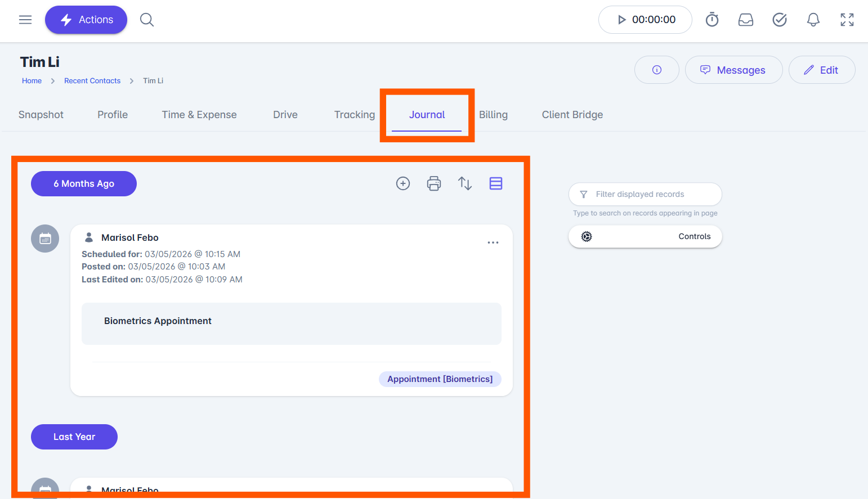
Task: Toggle fullscreen expand icon
Action: tap(847, 20)
